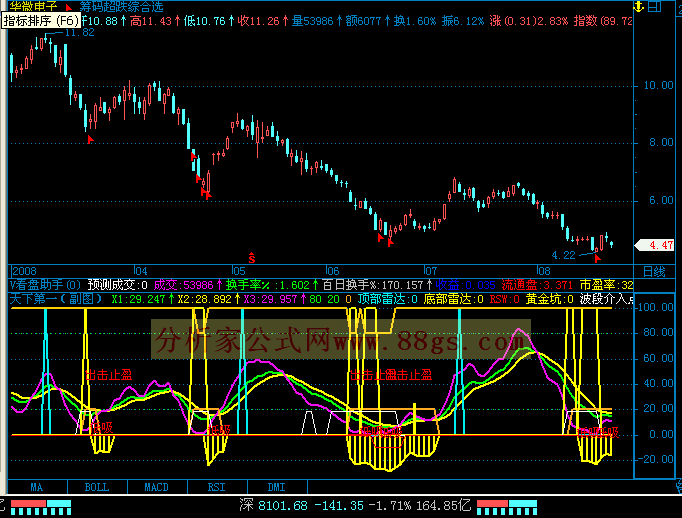Viewport: 682px width, 518px height.
Task: Click the 2008 date axis label
Action: click(x=24, y=271)
